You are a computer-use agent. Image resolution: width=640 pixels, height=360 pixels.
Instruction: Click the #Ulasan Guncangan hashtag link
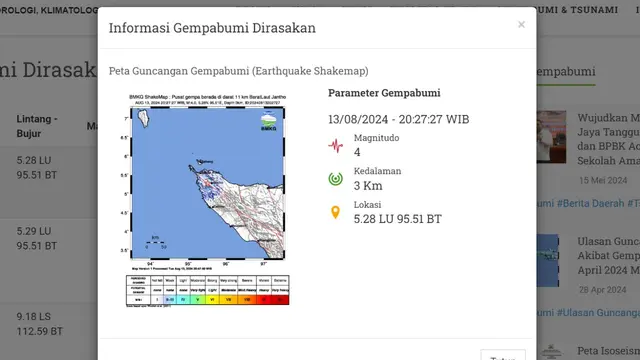click(x=598, y=313)
